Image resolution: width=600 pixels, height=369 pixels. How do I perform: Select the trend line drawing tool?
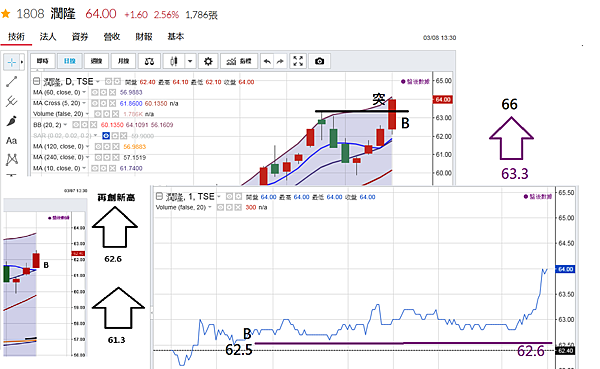(x=12, y=81)
